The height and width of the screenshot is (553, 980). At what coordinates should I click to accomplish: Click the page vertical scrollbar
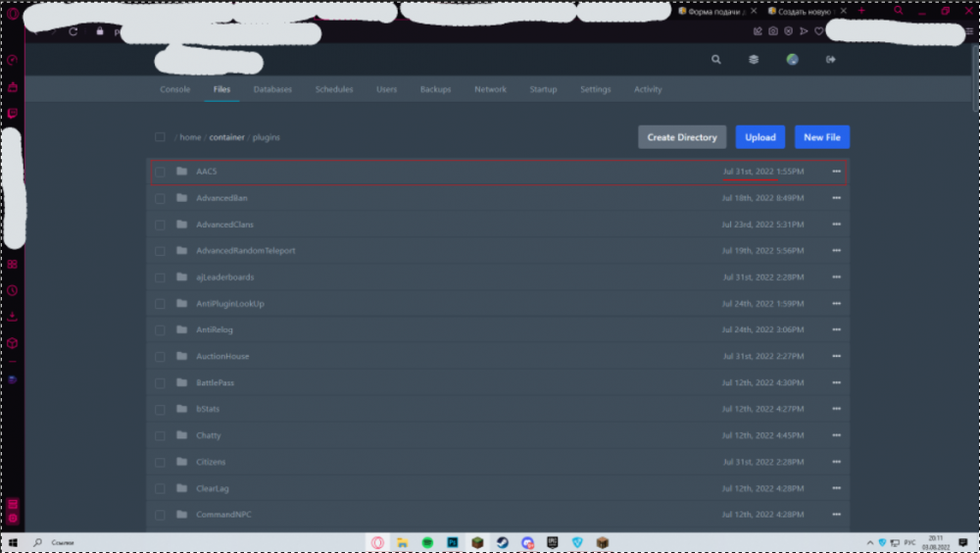pyautogui.click(x=976, y=77)
